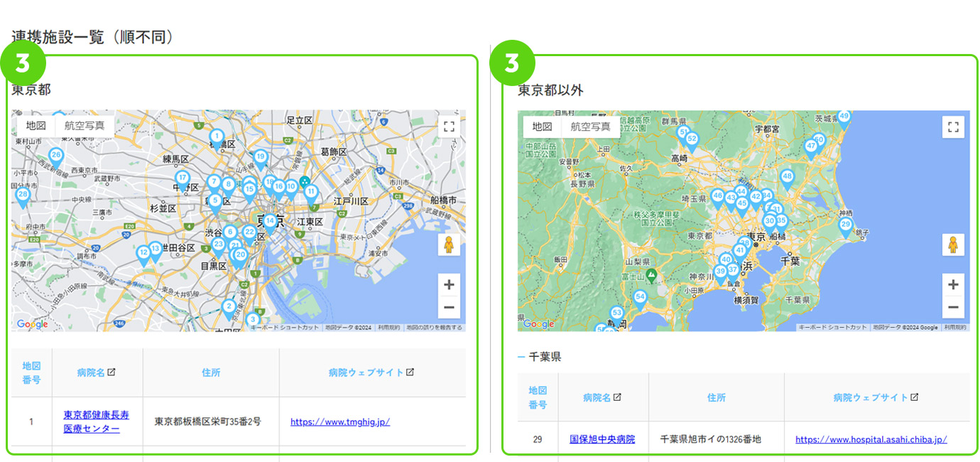
Task: Open fullscreen view of the 東京都以外 map
Action: (952, 127)
